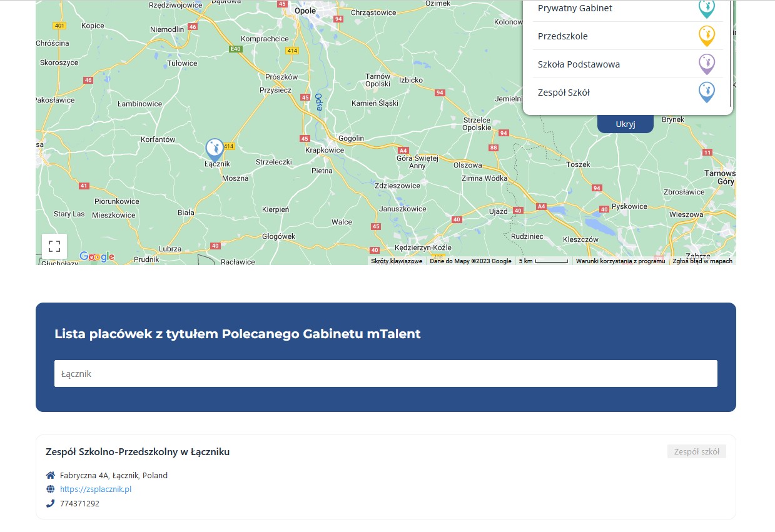Screen dimensions: 775x532
Task: Click the phone icon in listing
Action: click(x=51, y=503)
